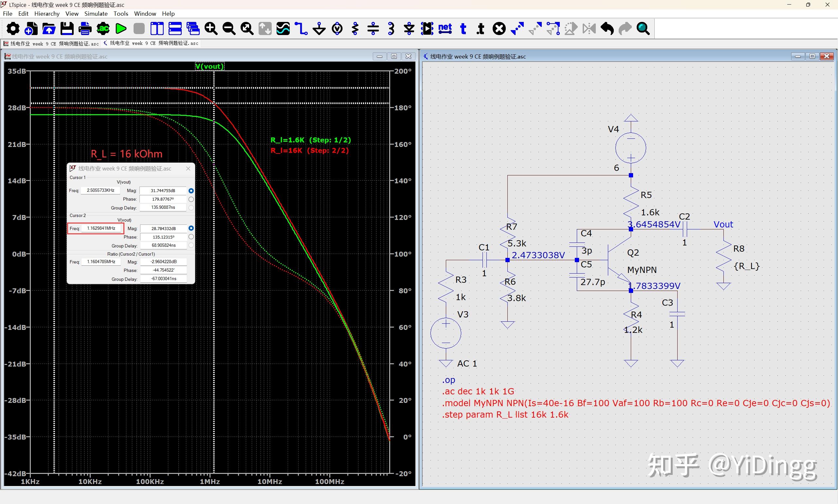Image resolution: width=838 pixels, height=504 pixels.
Task: Select Cursor 1 Mag radio button
Action: [191, 191]
